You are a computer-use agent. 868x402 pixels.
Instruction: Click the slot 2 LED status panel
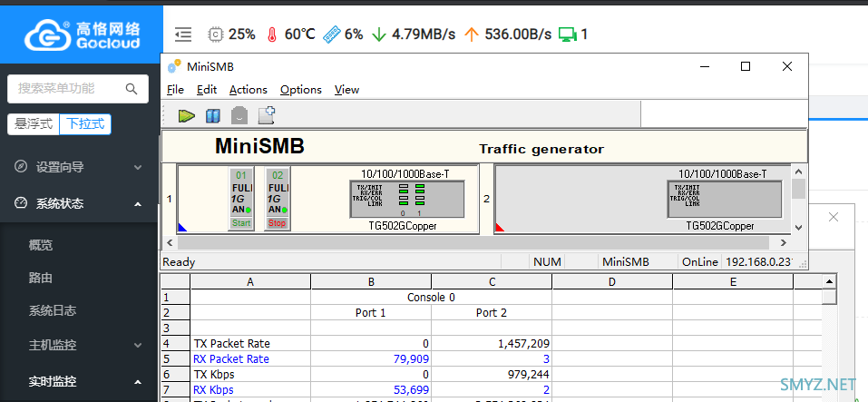click(x=725, y=199)
